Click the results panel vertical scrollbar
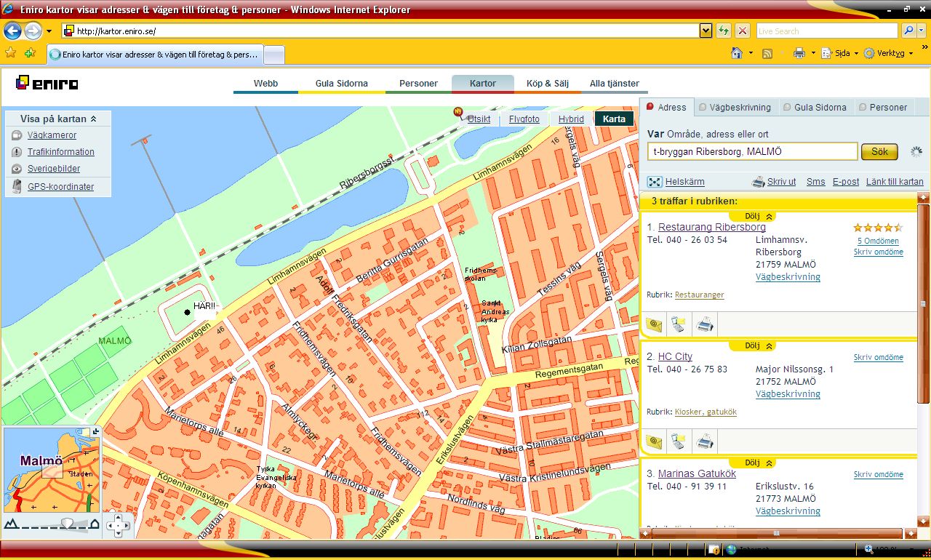Image resolution: width=931 pixels, height=560 pixels. (924, 304)
